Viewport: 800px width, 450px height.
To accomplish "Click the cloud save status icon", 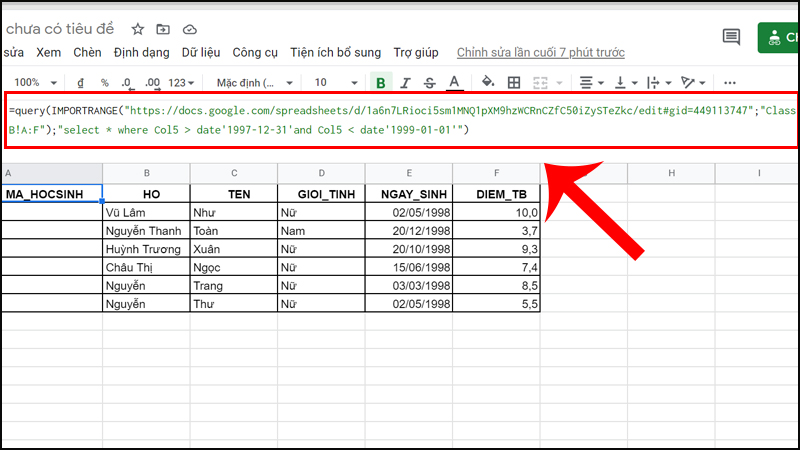I will [x=190, y=28].
